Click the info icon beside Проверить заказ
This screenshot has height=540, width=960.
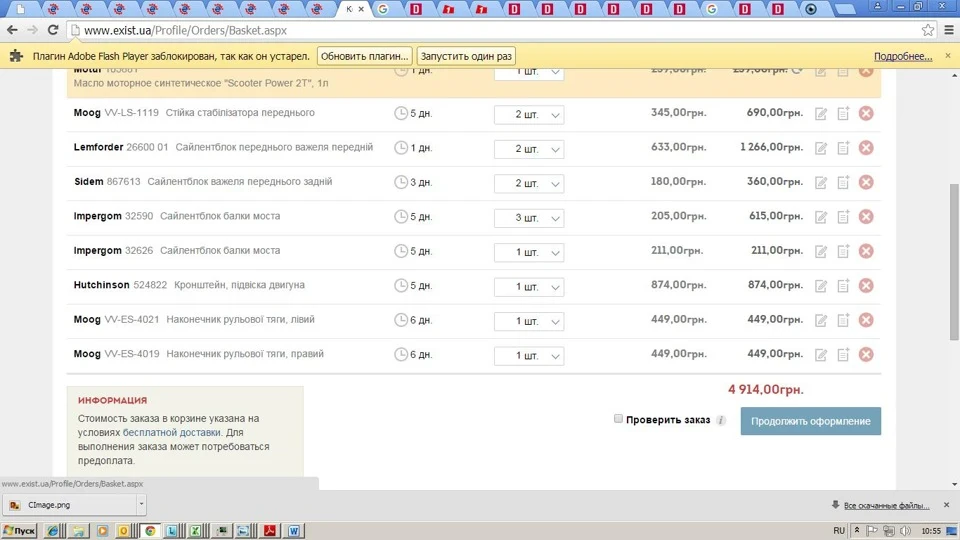click(721, 420)
